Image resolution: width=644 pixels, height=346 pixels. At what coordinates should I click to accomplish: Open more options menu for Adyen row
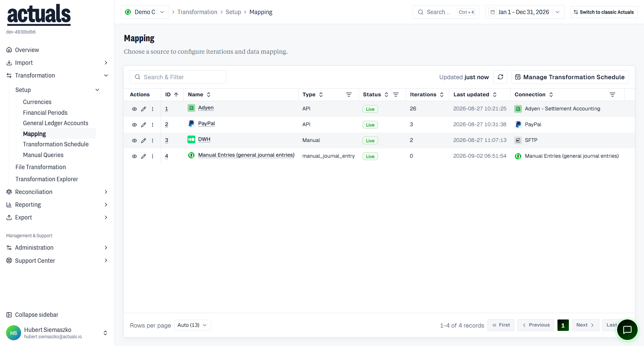(x=153, y=109)
